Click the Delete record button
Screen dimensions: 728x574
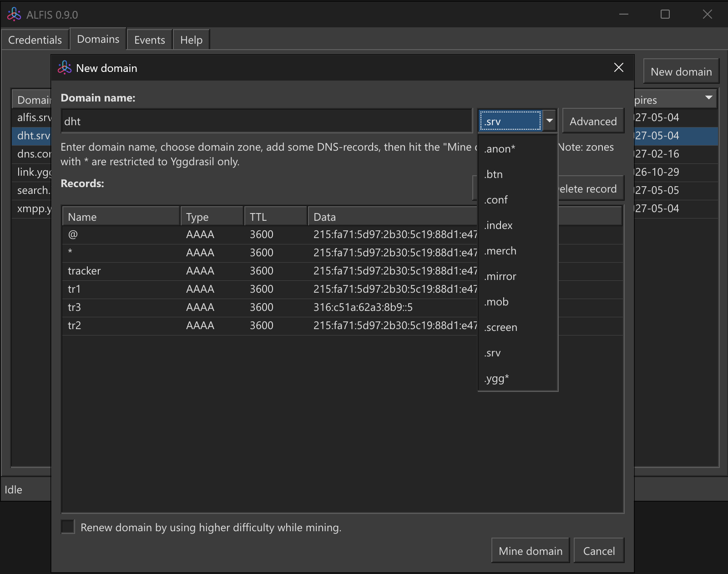point(591,188)
